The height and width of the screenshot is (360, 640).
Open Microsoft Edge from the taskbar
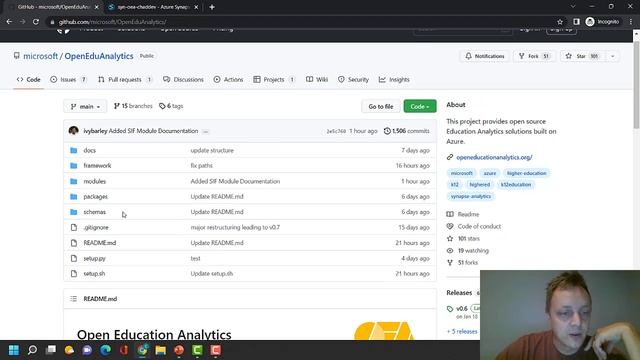point(105,350)
